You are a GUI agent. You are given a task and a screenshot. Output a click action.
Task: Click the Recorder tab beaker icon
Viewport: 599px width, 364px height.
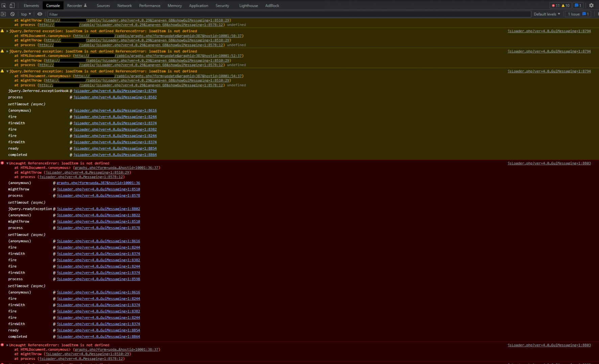[85, 5]
